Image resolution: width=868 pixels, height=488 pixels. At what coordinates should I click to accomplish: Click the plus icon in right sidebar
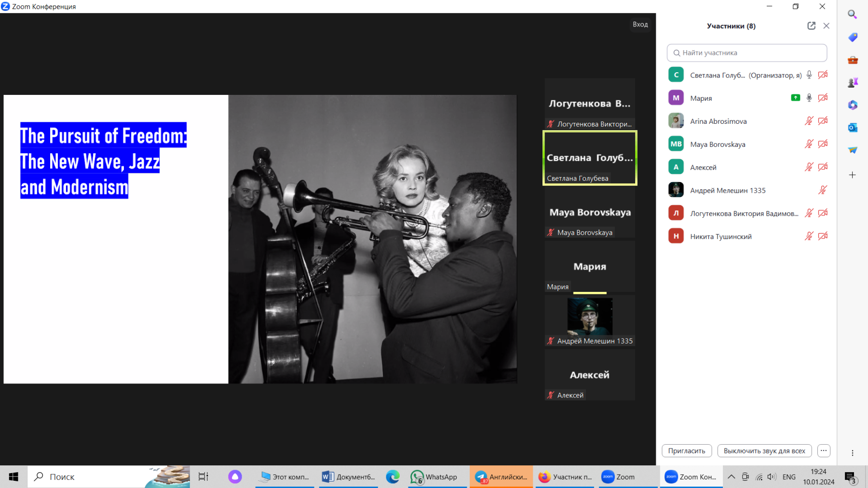point(852,175)
